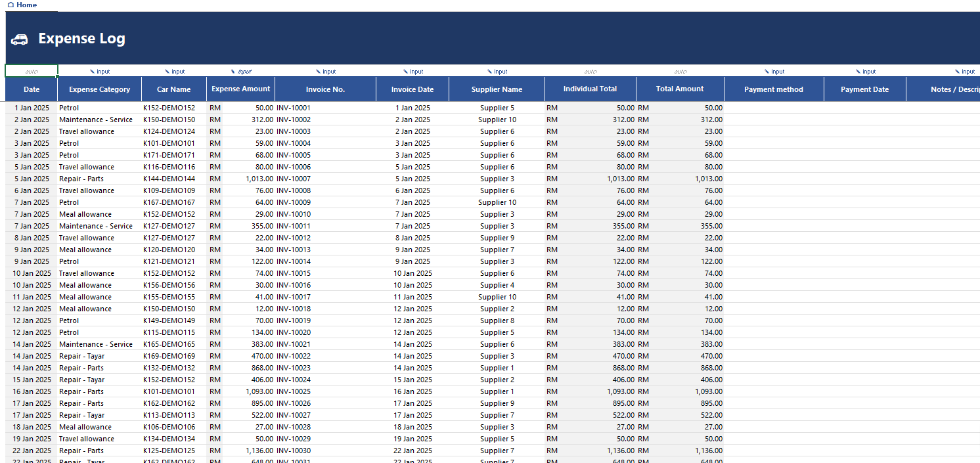Select the Total Amount column header
980x463 pixels.
click(x=680, y=89)
